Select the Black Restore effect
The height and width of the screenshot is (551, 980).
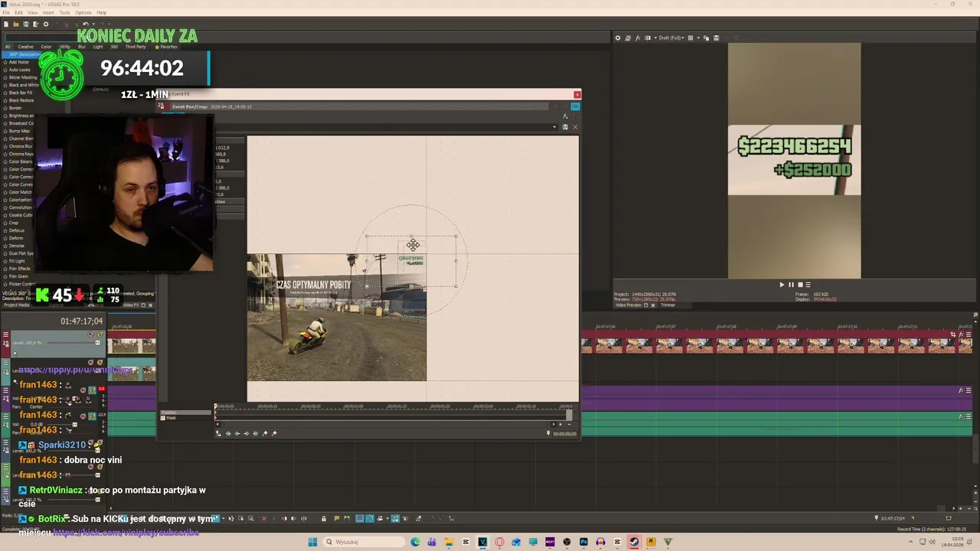pos(21,100)
